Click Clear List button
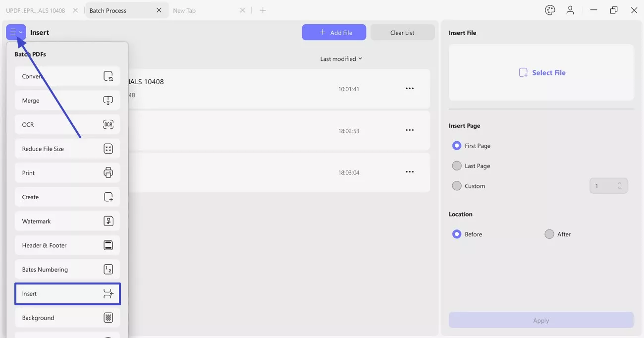The height and width of the screenshot is (338, 644). (402, 32)
